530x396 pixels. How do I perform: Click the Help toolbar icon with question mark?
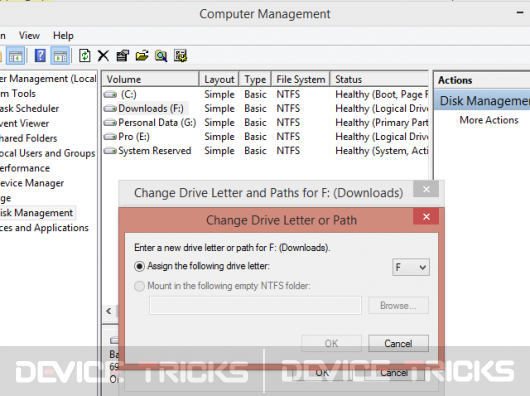(40, 55)
